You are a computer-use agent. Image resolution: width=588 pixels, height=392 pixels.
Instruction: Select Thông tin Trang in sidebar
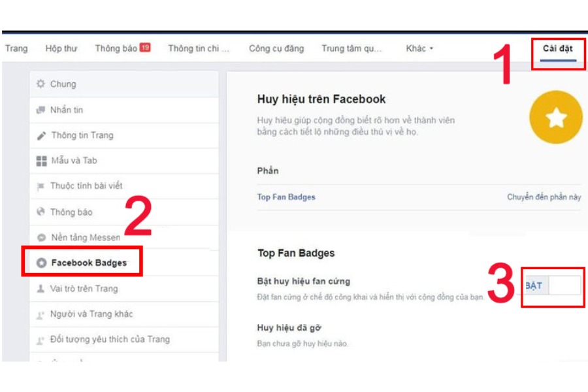123,135
